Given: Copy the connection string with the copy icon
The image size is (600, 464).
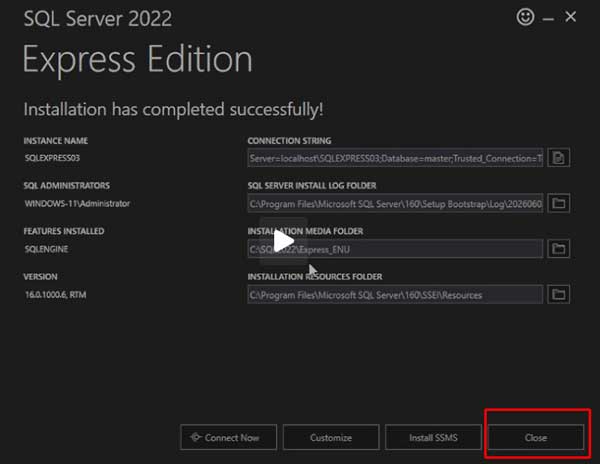Looking at the screenshot, I should pos(558,158).
